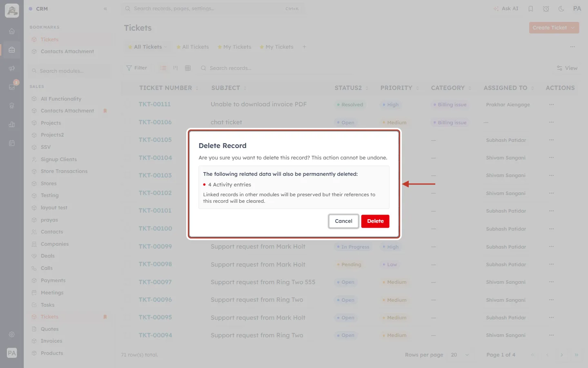This screenshot has height=368, width=588.
Task: Focus the global search records field
Action: pos(212,9)
